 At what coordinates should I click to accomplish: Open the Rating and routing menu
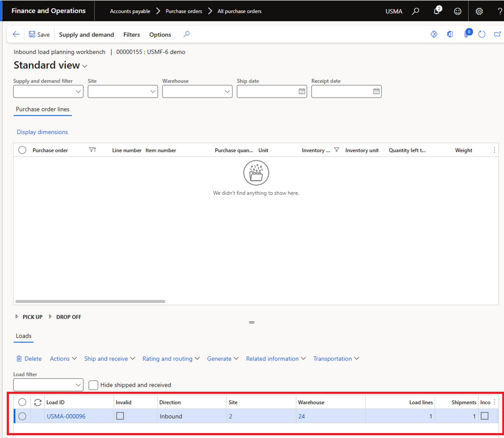[171, 359]
